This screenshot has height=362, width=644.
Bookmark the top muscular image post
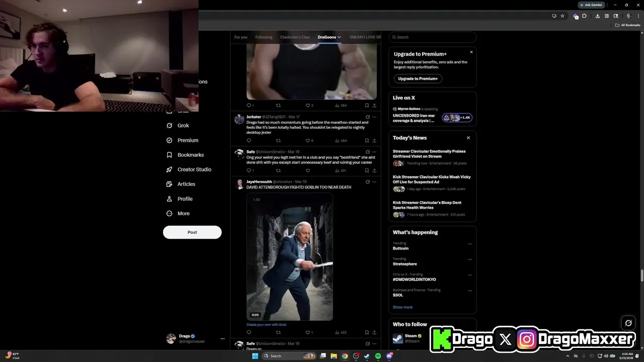pyautogui.click(x=367, y=106)
